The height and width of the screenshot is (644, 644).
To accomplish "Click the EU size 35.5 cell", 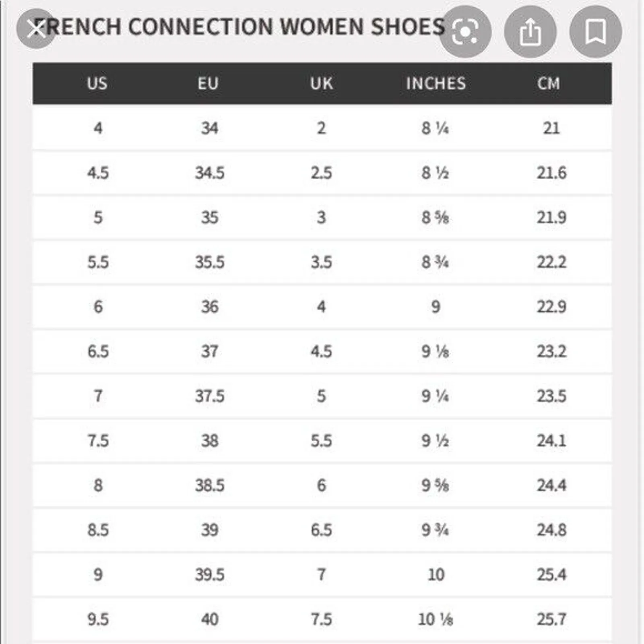I will tap(210, 262).
